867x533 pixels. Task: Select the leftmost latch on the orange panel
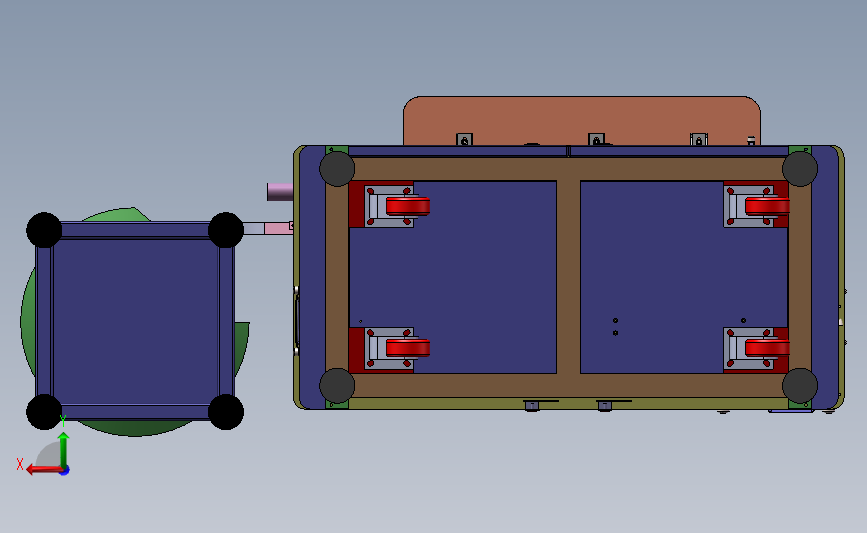[x=464, y=140]
